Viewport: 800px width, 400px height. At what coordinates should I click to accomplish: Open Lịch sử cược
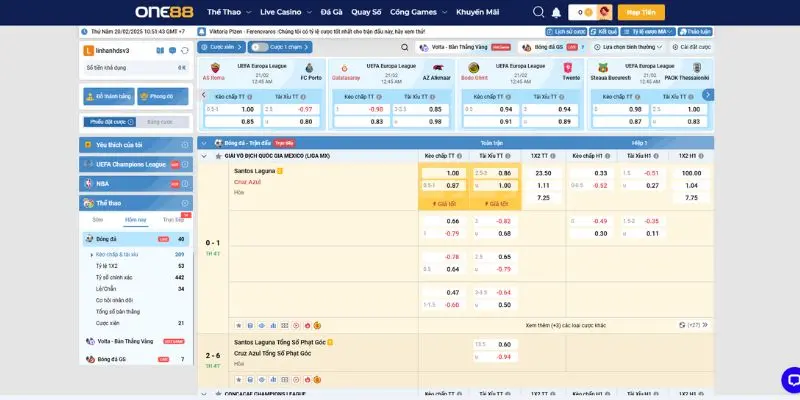click(566, 32)
